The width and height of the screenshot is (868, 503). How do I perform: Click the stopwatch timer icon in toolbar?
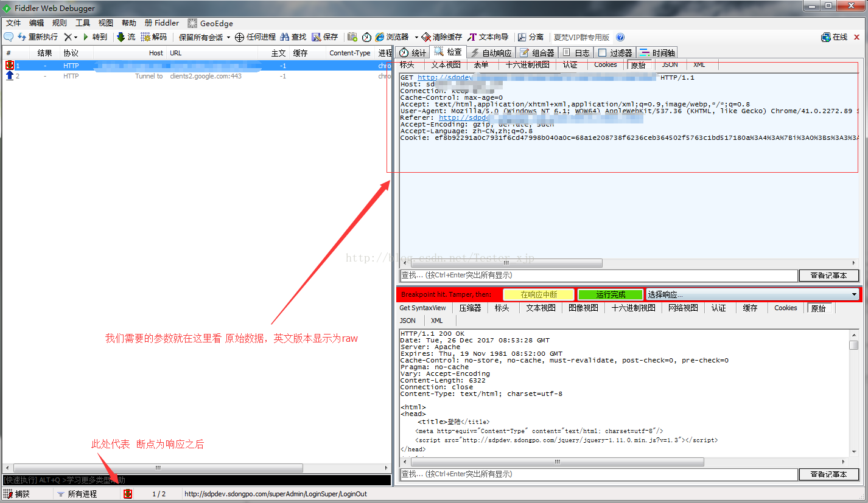pos(366,37)
